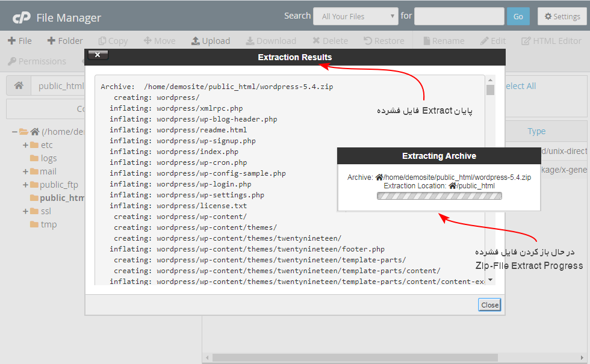
Task: Select the ssl folder in tree
Action: [x=41, y=211]
